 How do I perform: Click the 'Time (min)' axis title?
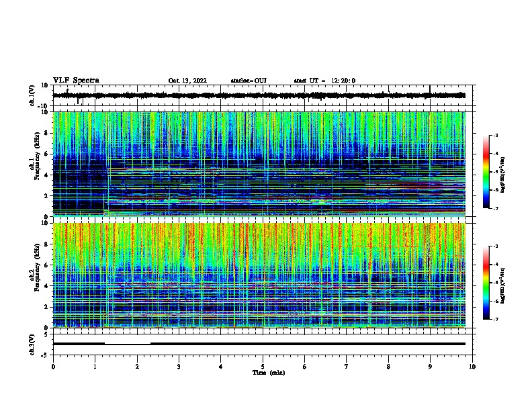[269, 373]
